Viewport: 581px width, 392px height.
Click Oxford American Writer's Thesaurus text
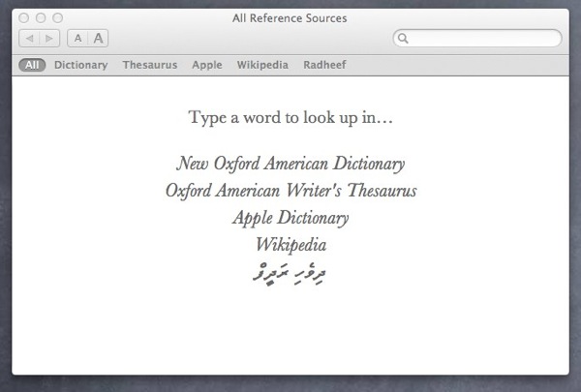290,191
